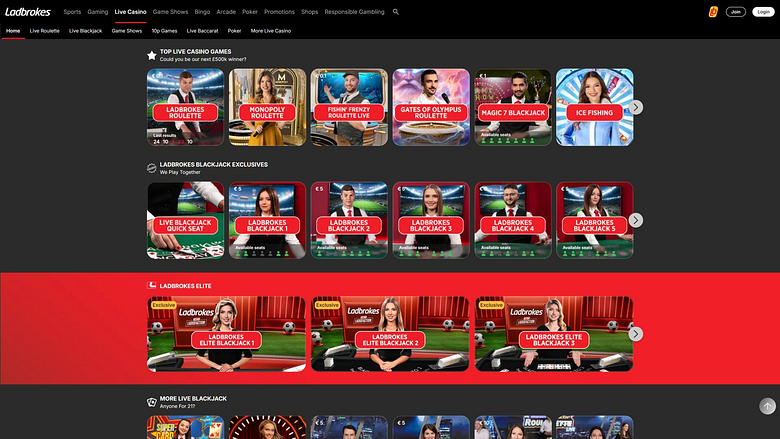Screen dimensions: 780x439
Task: Select the Live Casino menu item
Action: [x=130, y=12]
